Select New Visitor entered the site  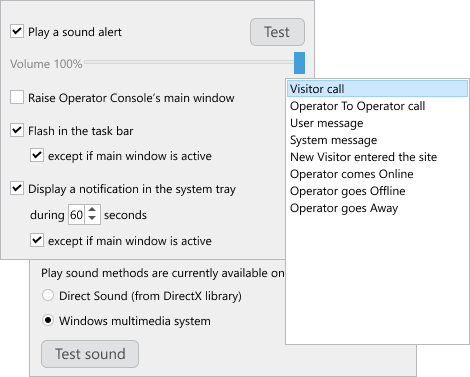click(x=377, y=157)
